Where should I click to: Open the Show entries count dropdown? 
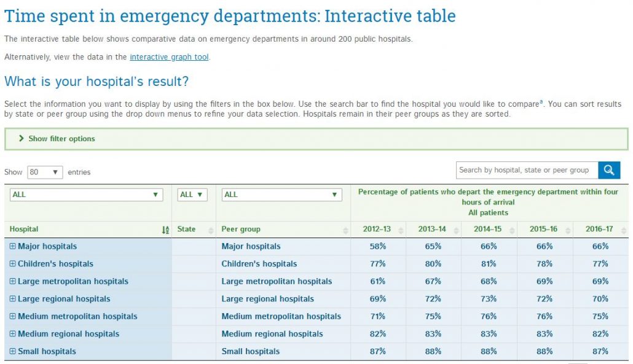(45, 172)
